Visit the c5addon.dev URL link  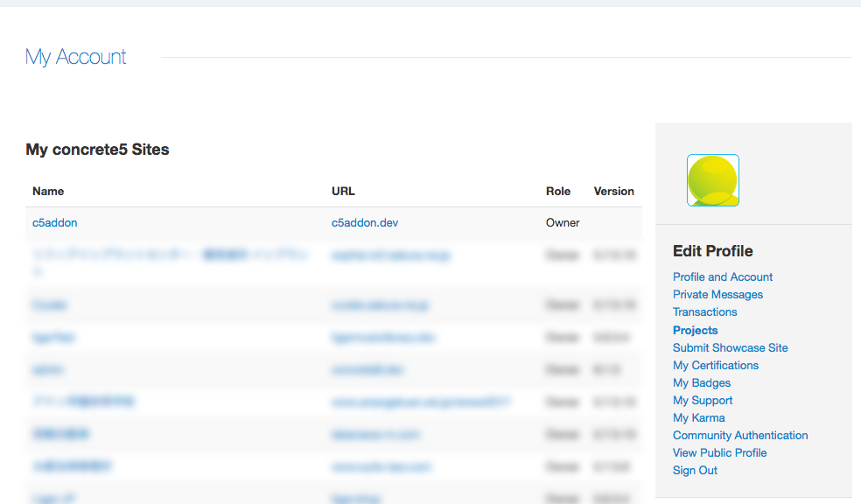[x=365, y=222]
